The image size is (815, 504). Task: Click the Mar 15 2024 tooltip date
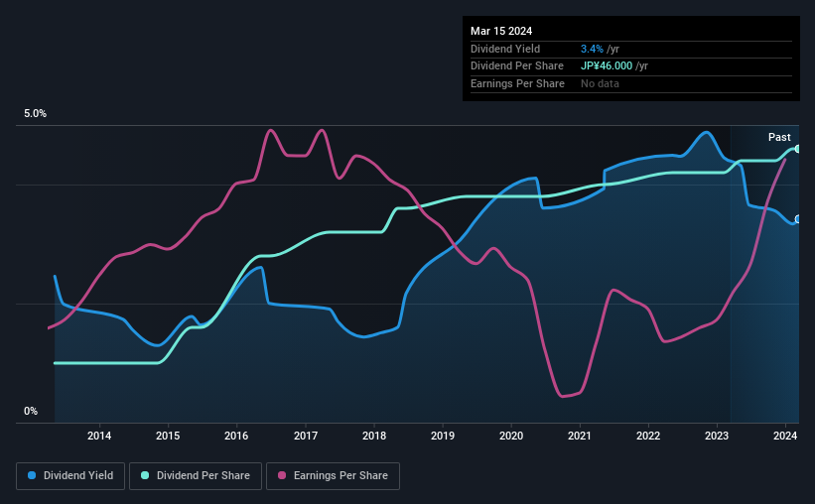(501, 31)
